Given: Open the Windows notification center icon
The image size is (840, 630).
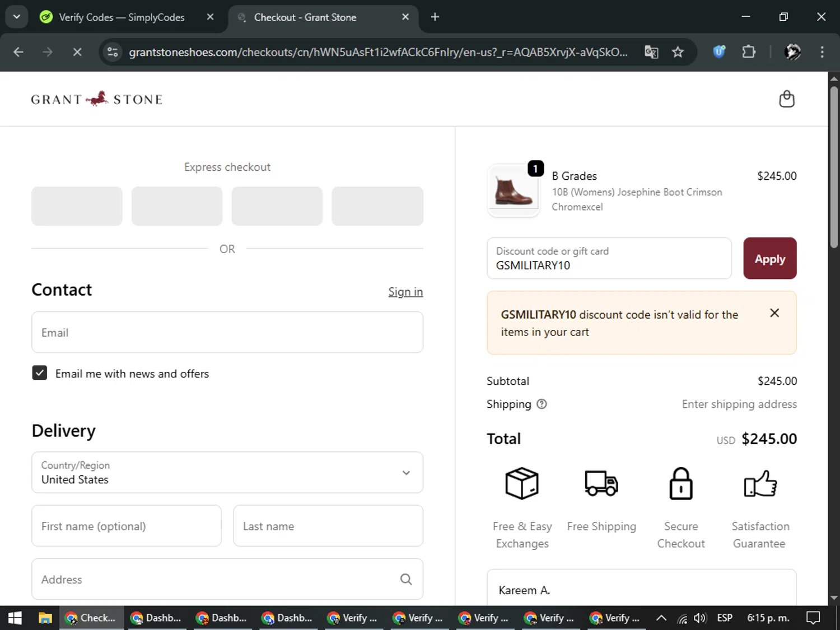Looking at the screenshot, I should tap(813, 618).
